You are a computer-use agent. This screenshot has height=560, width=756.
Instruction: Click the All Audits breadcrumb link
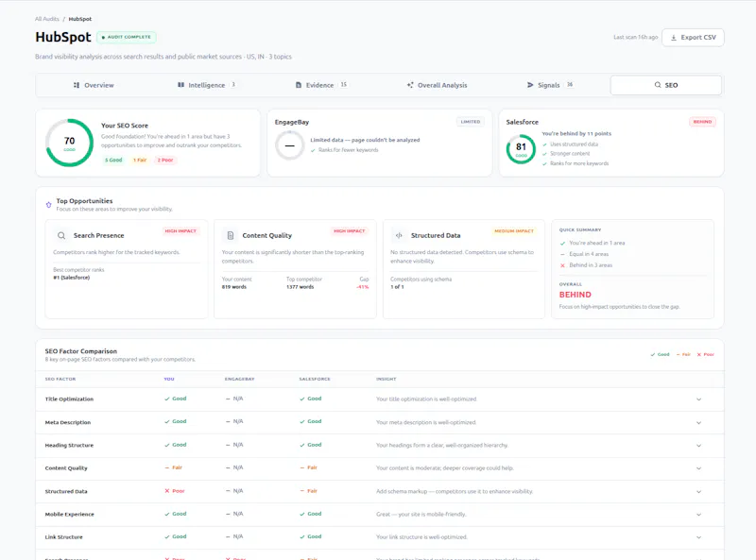tap(46, 19)
